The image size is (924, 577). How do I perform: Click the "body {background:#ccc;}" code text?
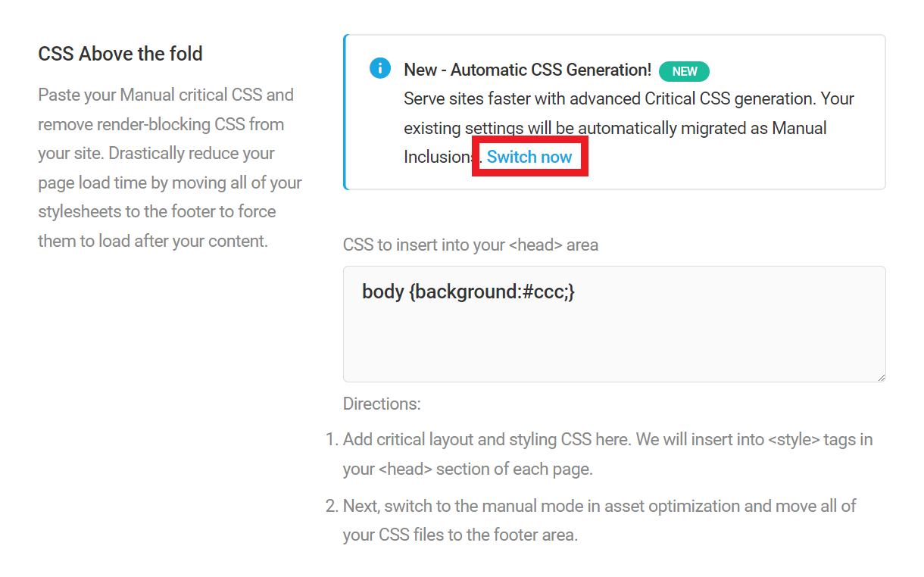point(468,292)
